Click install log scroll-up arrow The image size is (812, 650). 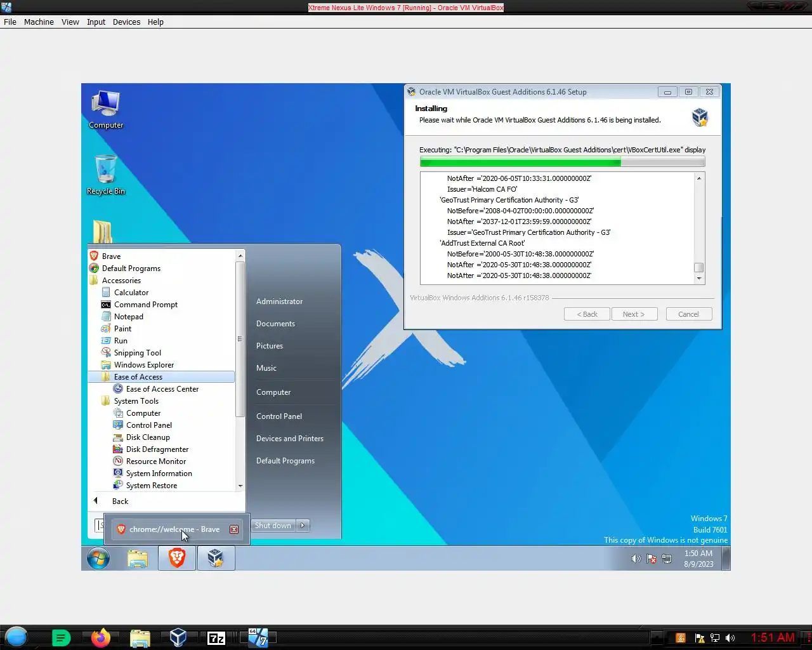click(699, 178)
